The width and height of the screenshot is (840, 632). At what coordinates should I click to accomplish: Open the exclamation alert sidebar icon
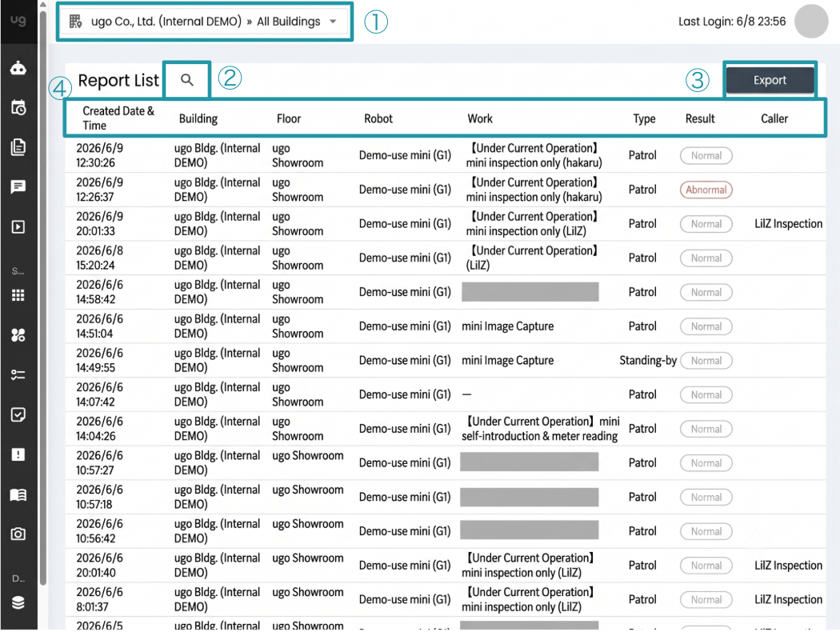tap(18, 454)
